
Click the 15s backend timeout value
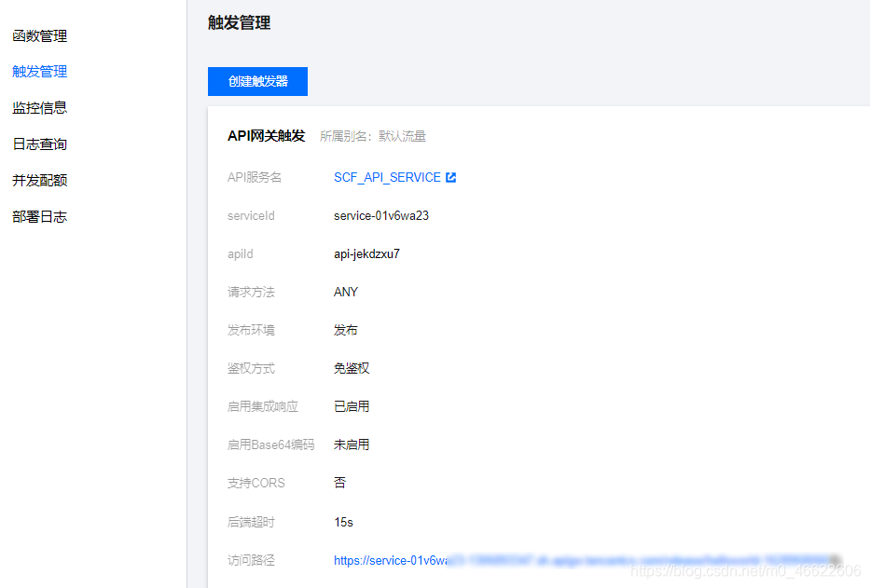tap(343, 522)
